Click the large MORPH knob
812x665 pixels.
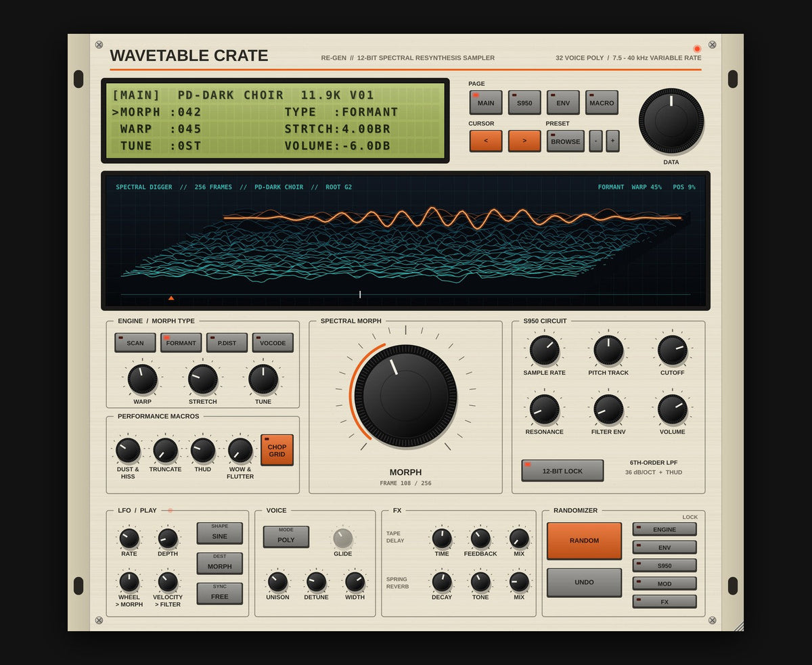405,396
